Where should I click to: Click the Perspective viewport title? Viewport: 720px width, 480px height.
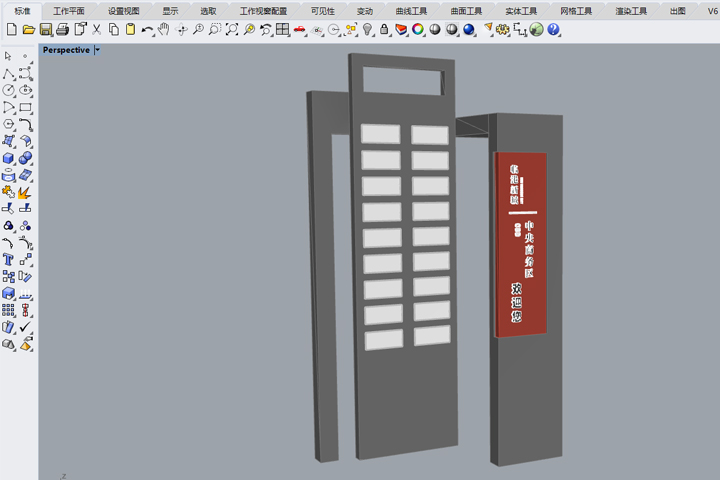coord(67,50)
